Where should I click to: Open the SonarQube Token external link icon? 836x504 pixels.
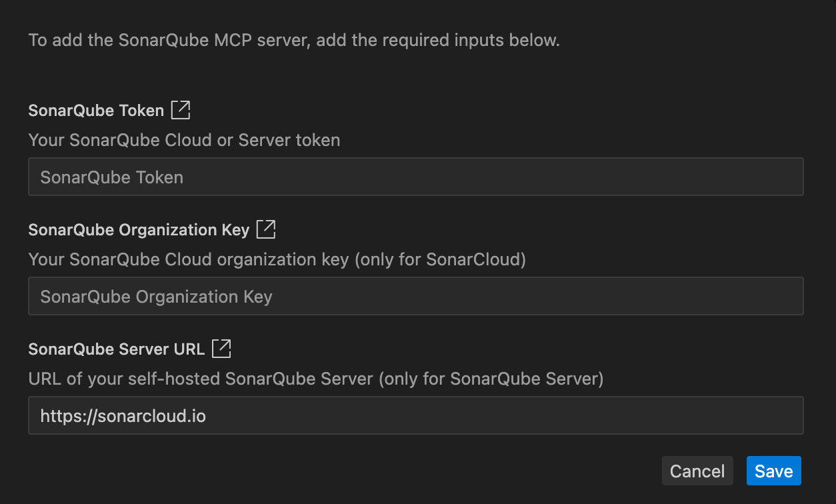point(181,110)
